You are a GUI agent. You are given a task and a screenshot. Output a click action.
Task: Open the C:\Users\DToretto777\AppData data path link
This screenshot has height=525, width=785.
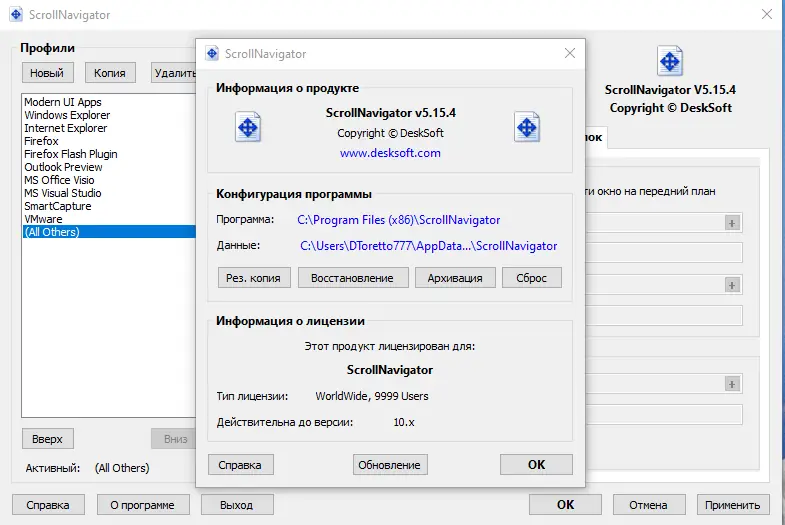point(429,246)
